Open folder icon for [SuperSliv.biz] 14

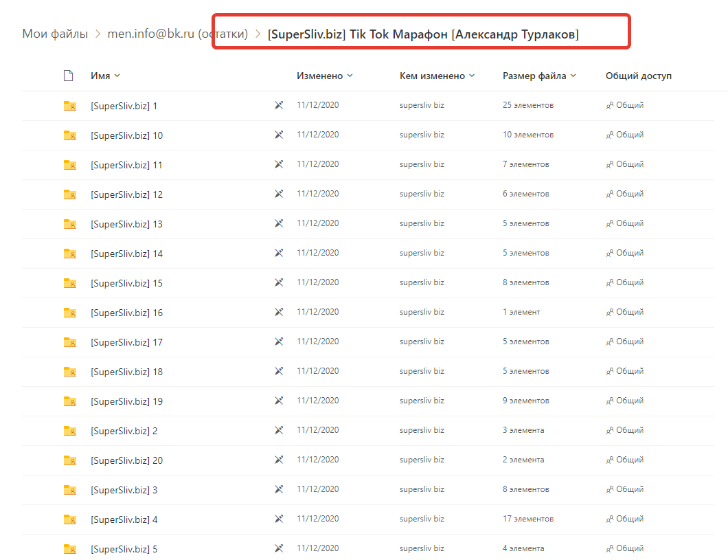(70, 254)
